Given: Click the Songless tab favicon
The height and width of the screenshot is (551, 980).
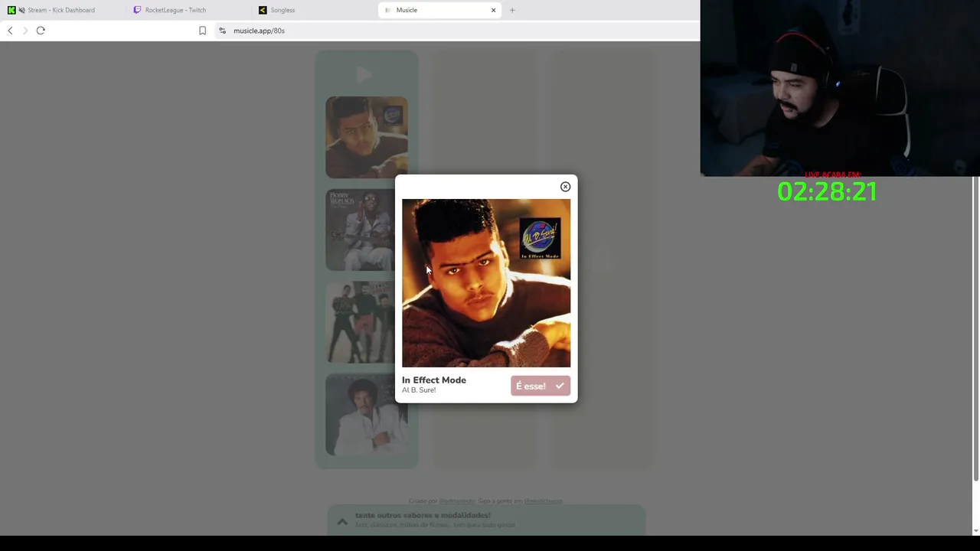Looking at the screenshot, I should click(x=263, y=10).
